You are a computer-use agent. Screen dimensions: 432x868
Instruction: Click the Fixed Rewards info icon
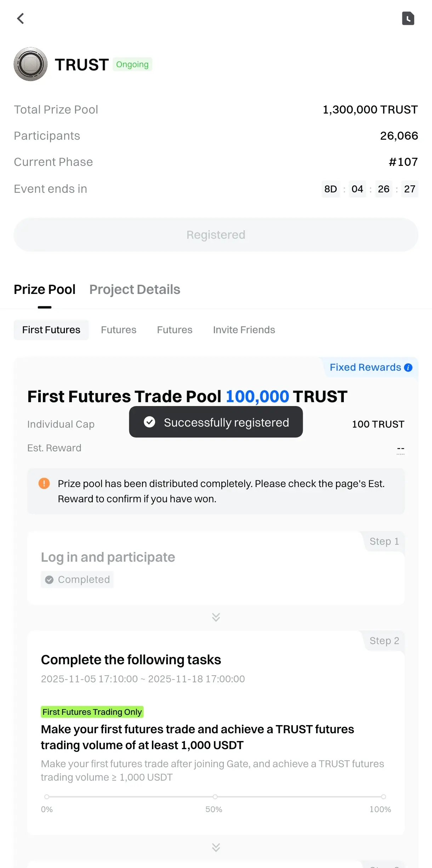click(x=408, y=368)
